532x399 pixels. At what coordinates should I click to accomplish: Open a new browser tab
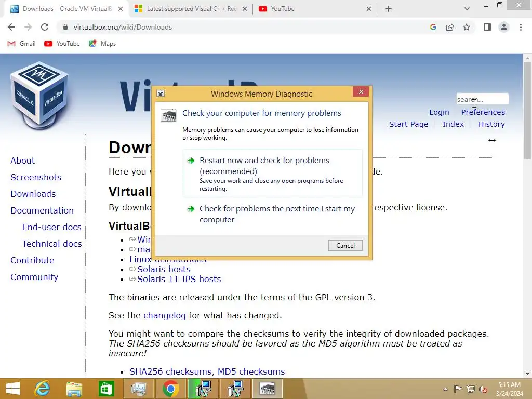pyautogui.click(x=389, y=9)
